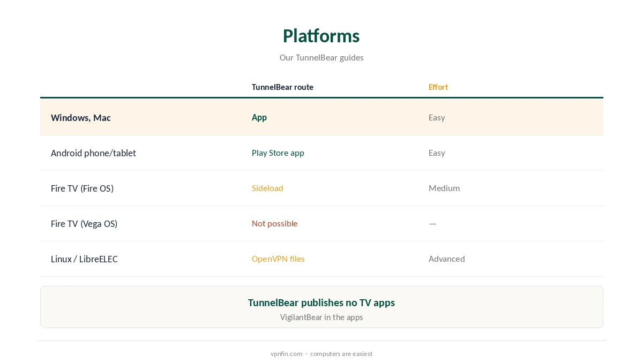Select the 'Fire TV (Fire OS)' row label
643x364 pixels.
pos(82,188)
